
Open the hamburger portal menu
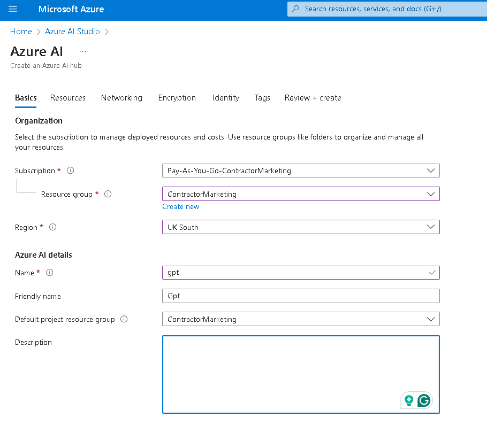13,9
